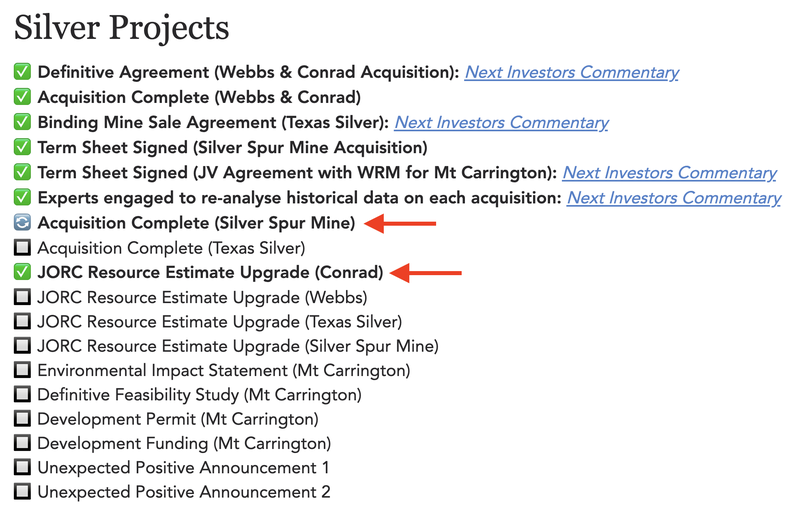This screenshot has width=800, height=513.
Task: Tick the Unexpected Positive Announcement 2 checkbox
Action: point(22,492)
